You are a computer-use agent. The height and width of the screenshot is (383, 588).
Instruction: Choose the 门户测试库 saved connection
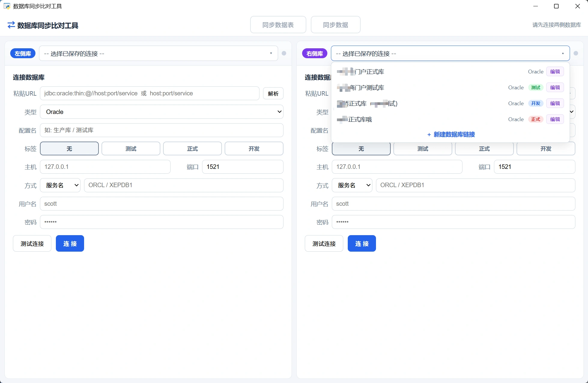450,88
